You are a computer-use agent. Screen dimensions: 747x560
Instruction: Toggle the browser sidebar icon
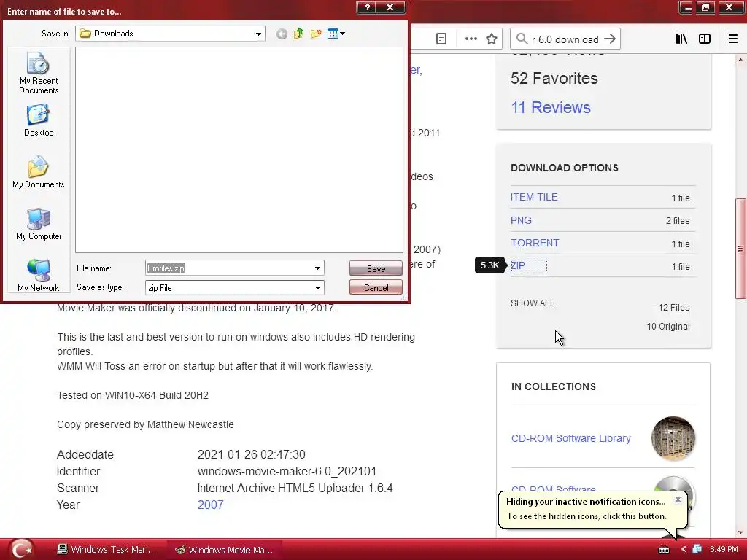tap(705, 39)
